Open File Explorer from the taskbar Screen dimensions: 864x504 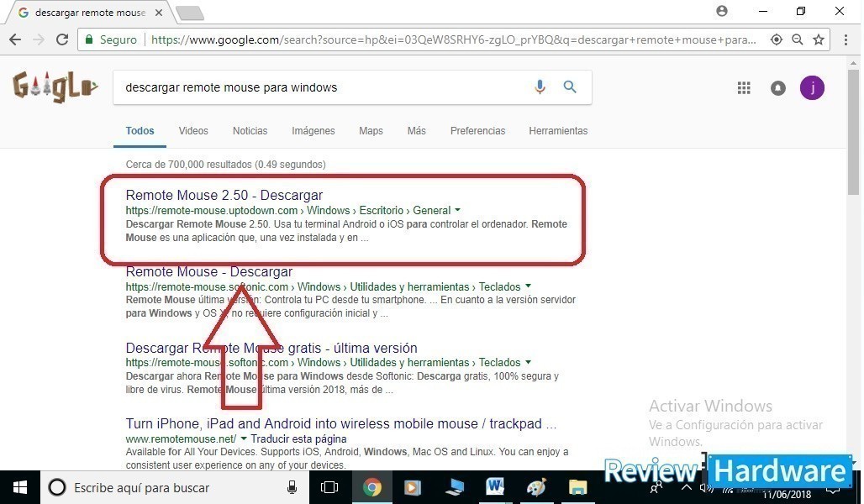pyautogui.click(x=578, y=487)
